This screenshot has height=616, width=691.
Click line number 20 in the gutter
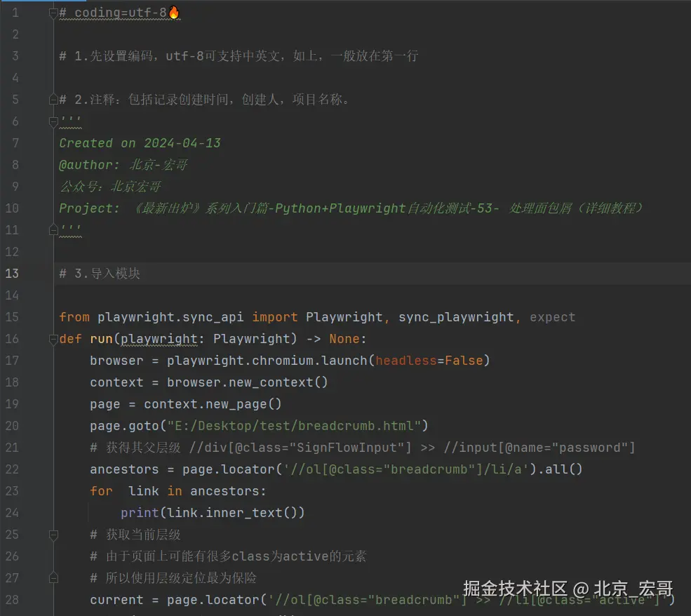point(12,426)
